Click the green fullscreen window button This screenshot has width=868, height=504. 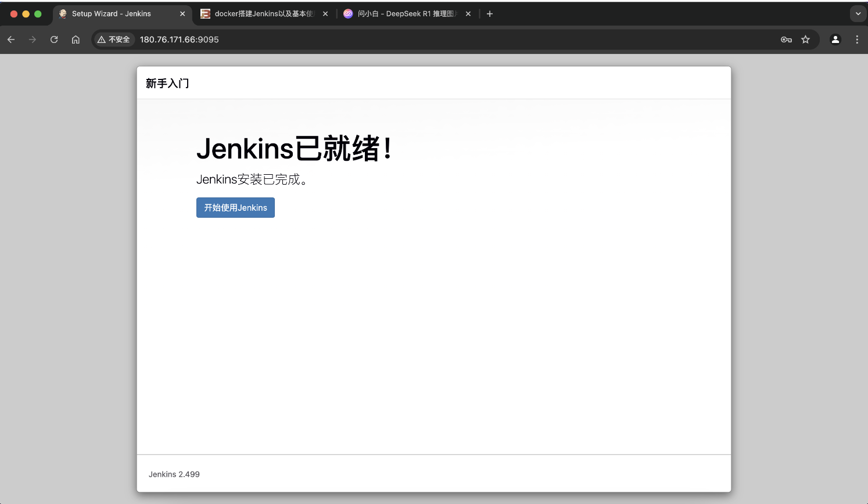[x=38, y=14]
